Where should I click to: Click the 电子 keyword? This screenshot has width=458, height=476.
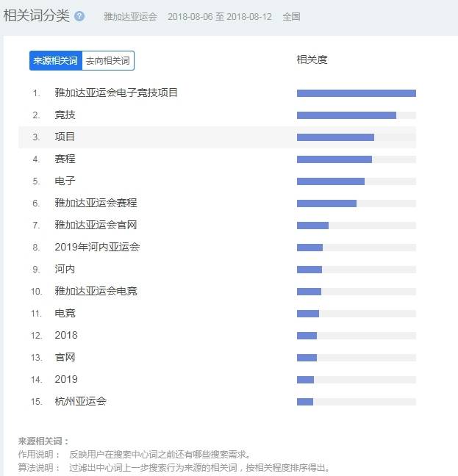(65, 181)
